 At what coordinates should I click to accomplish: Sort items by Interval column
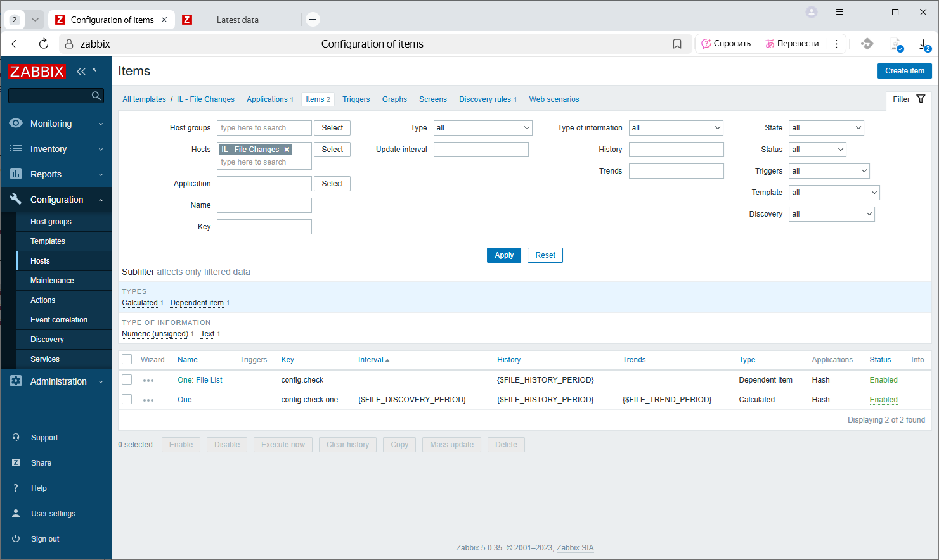tap(373, 360)
